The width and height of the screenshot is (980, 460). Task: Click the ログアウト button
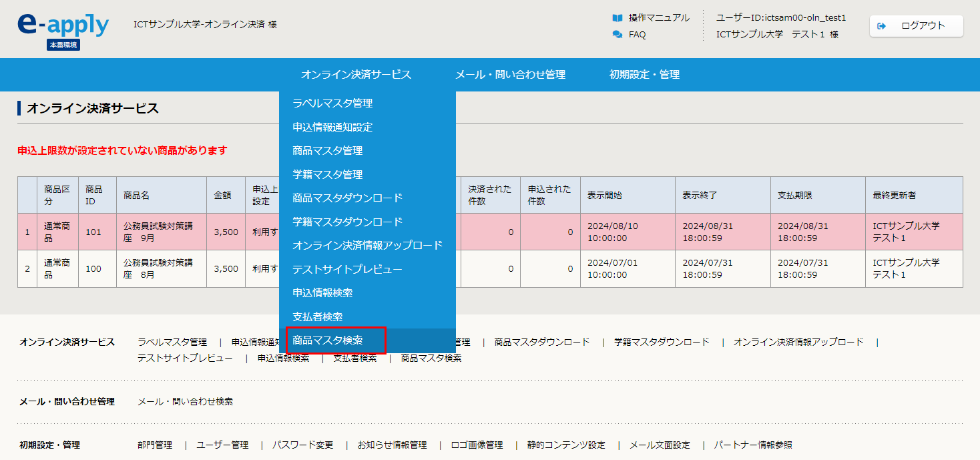coord(916,26)
